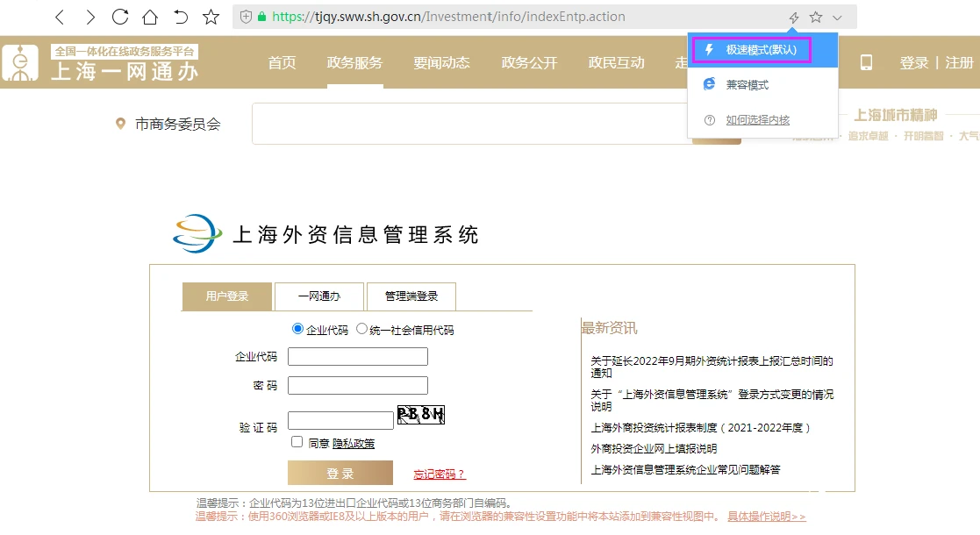Switch to the 一网通办 login tab
Viewport: 980px width, 535px height.
point(318,296)
